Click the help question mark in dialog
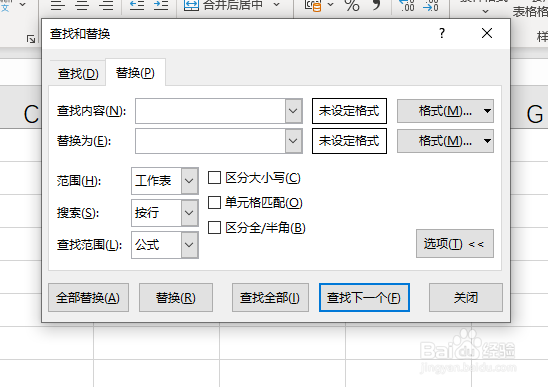Screen dimensions: 548x387 click(442, 33)
